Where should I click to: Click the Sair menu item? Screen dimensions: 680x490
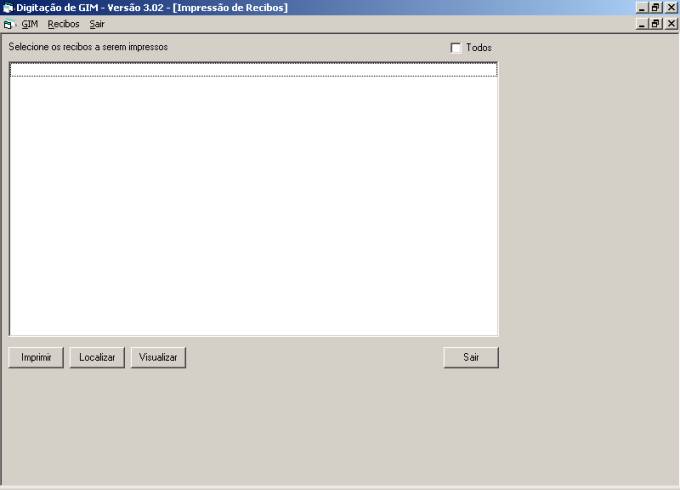point(97,24)
